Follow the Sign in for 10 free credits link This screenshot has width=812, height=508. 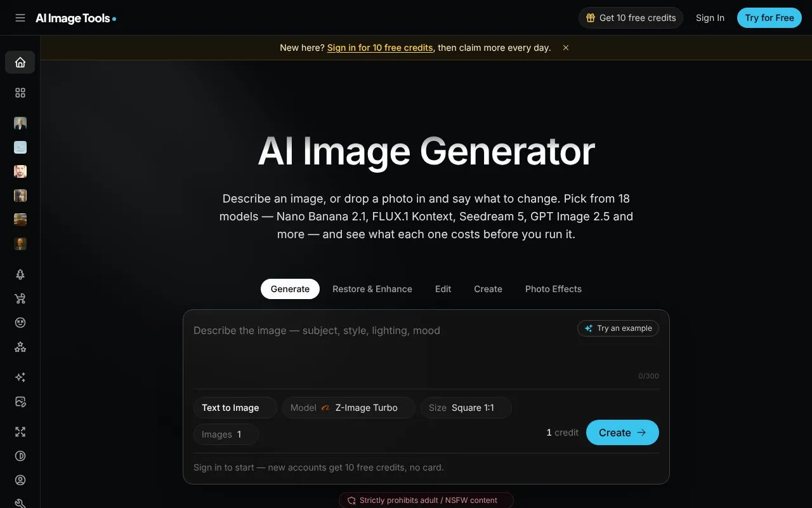[380, 48]
